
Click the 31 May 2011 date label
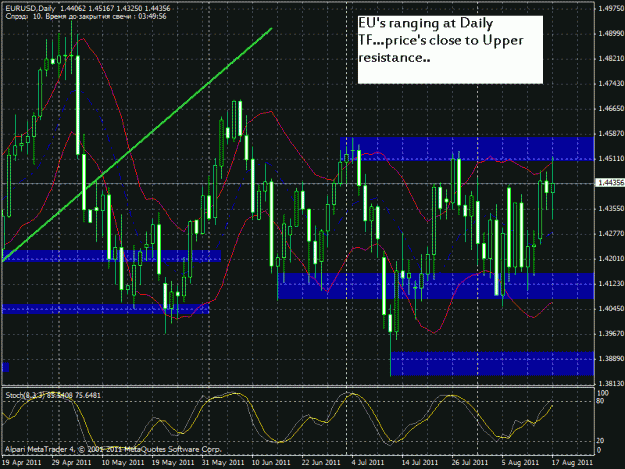coord(222,462)
